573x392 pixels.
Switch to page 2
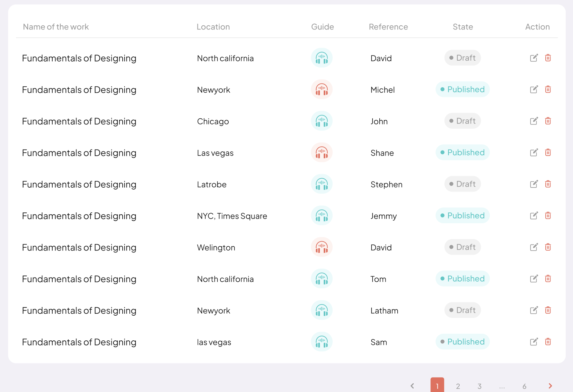click(458, 386)
